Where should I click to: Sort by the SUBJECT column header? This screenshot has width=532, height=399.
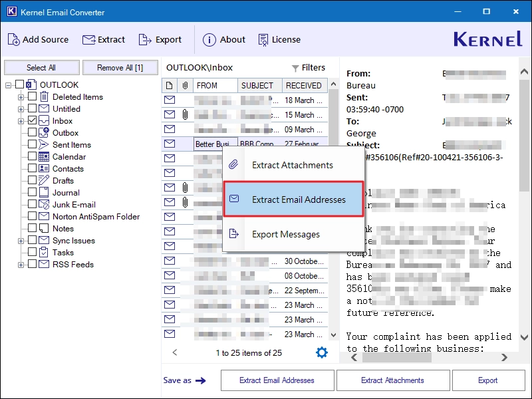(x=260, y=86)
